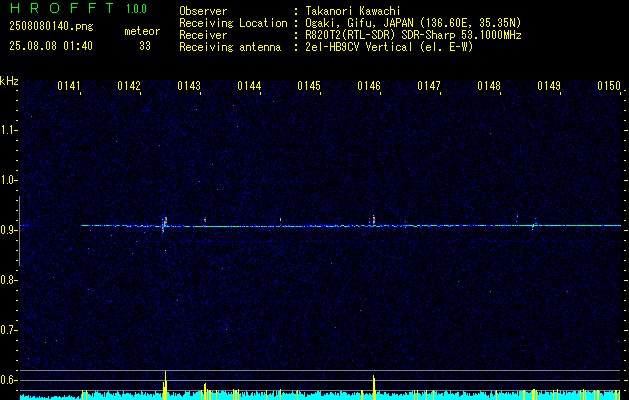Click the Observer field label
The image size is (629, 400).
pos(203,11)
